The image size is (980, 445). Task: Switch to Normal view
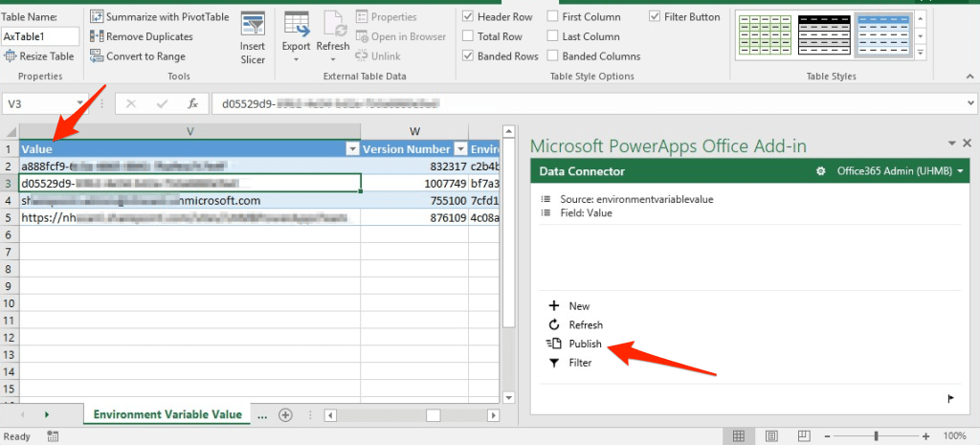click(x=738, y=435)
